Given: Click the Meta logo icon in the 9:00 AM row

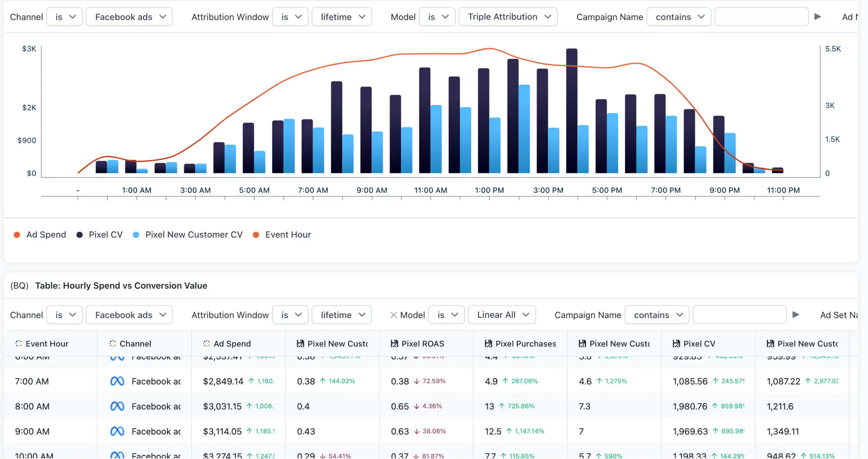Looking at the screenshot, I should (x=117, y=431).
